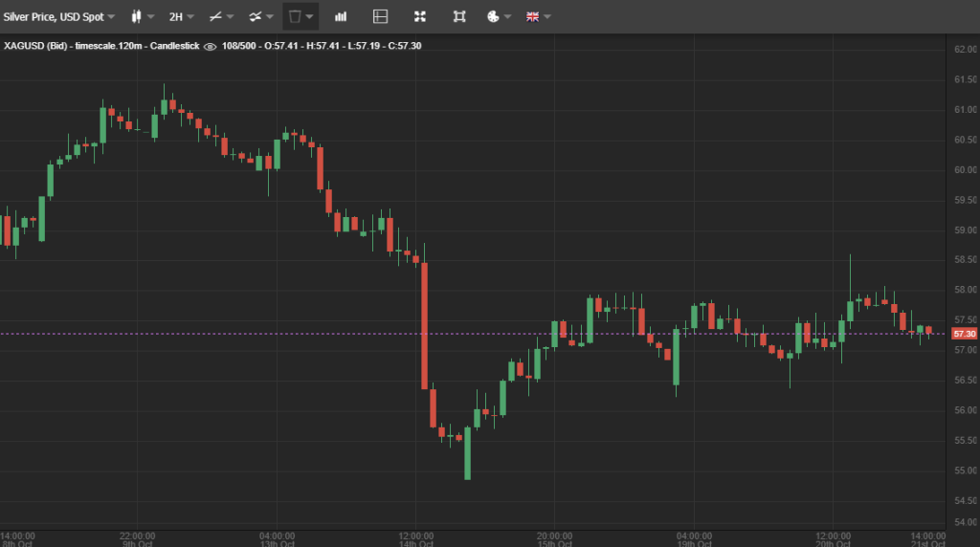
Task: Select the line drawing tool icon
Action: (x=215, y=17)
